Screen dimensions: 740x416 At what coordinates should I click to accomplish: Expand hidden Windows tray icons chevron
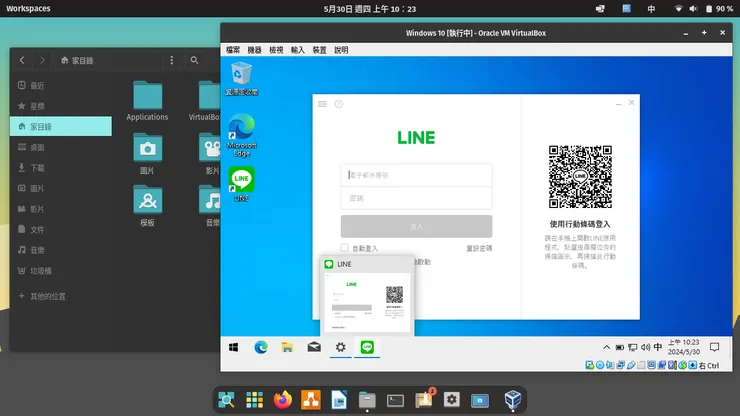(x=606, y=348)
